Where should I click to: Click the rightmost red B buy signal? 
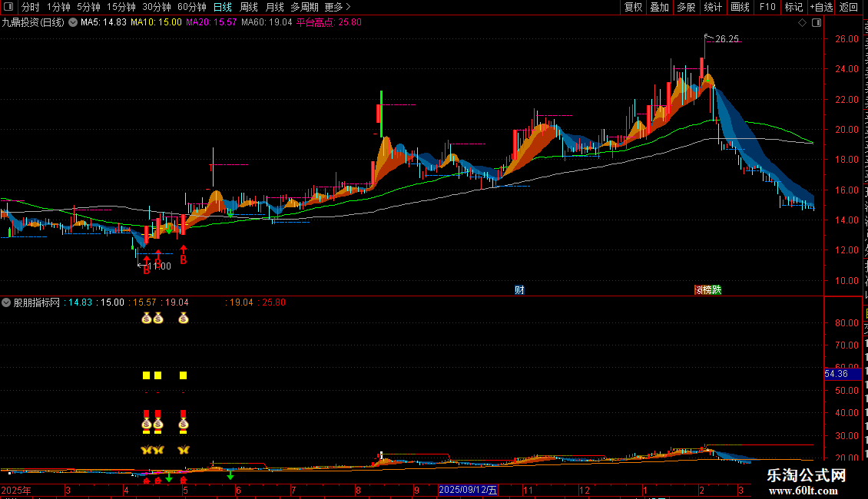point(184,259)
